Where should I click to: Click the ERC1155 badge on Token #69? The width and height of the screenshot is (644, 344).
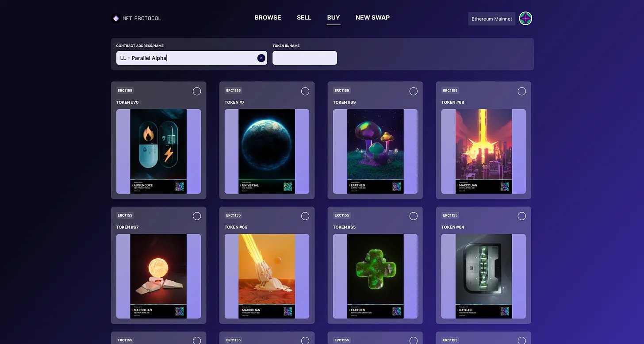click(342, 91)
